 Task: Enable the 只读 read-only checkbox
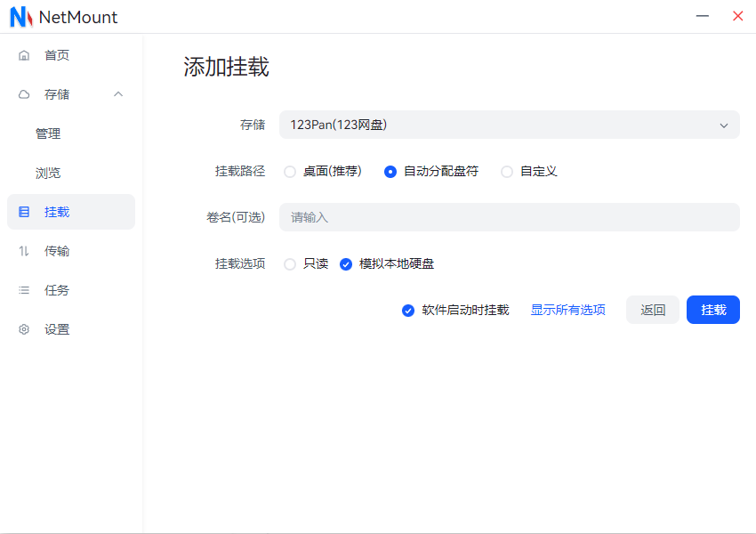point(290,264)
